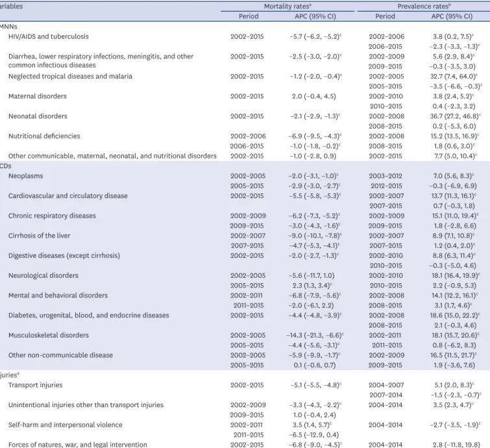Screen dimensions: 490x448
Task: Select prevalence APC '2.8 (−11.8, 19.8)' cell
Action: point(456,445)
